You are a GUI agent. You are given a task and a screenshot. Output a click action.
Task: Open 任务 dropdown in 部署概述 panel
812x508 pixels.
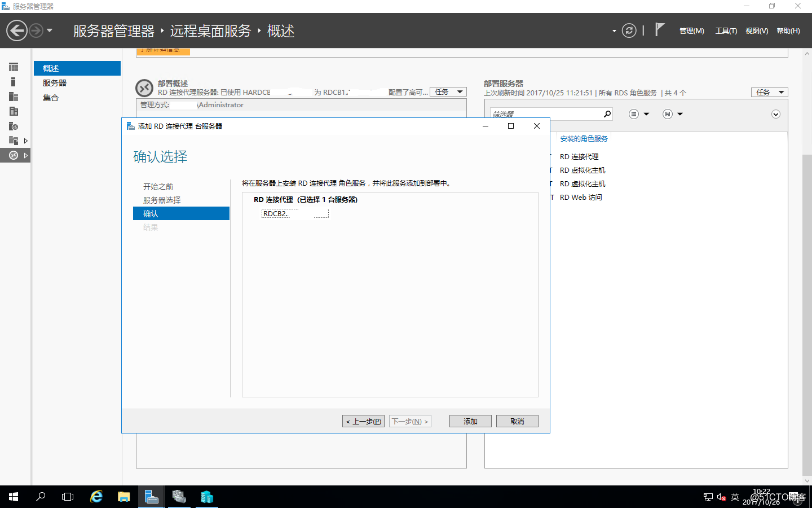tap(448, 92)
